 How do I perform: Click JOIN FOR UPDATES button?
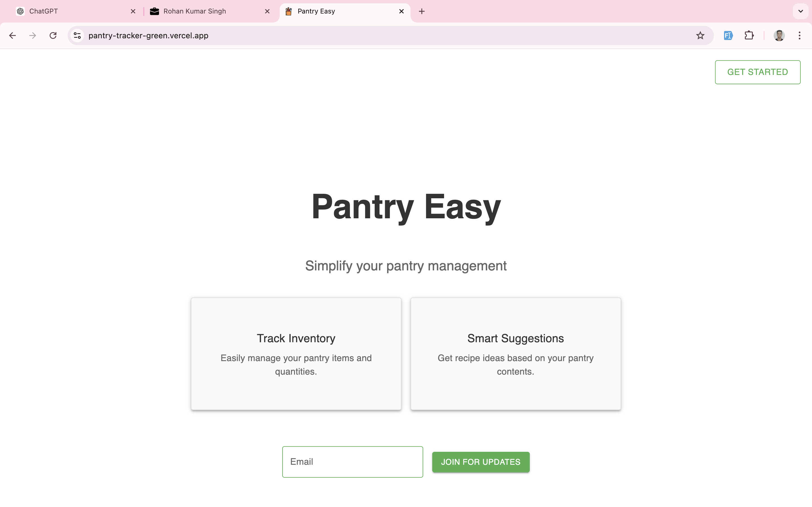click(480, 461)
